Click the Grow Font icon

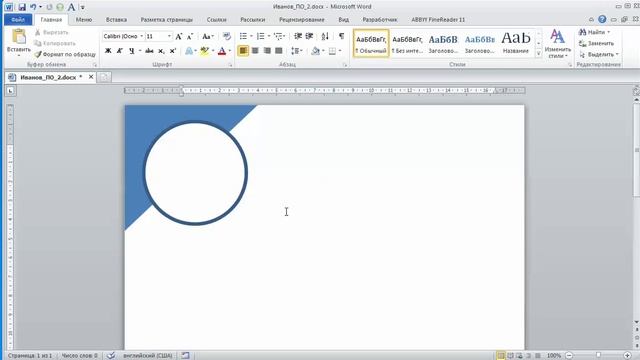(x=178, y=37)
